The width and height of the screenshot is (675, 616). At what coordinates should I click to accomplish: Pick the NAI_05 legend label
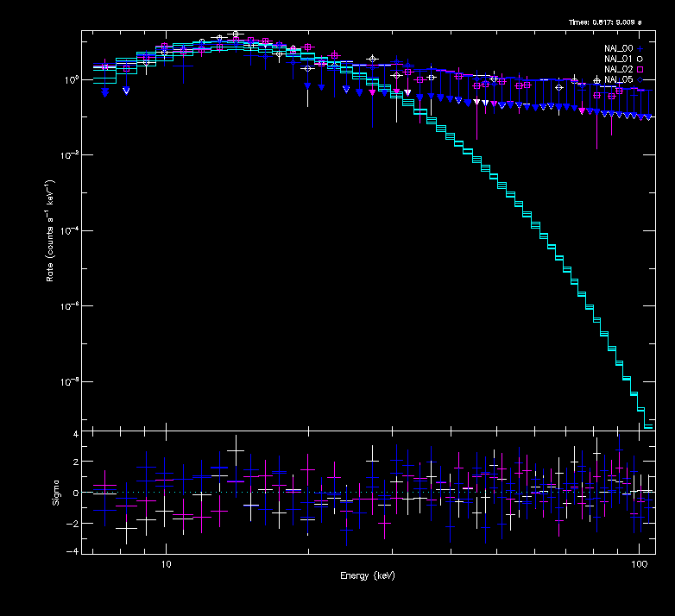619,80
